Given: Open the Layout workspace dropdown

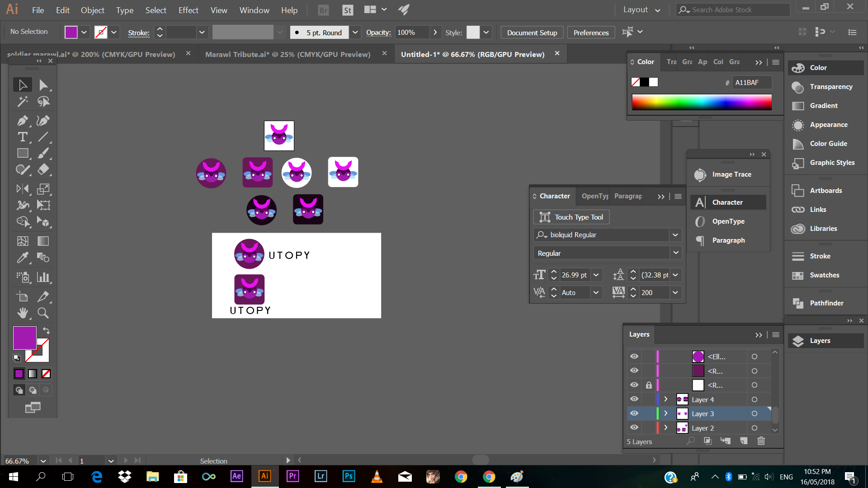Looking at the screenshot, I should (x=642, y=9).
